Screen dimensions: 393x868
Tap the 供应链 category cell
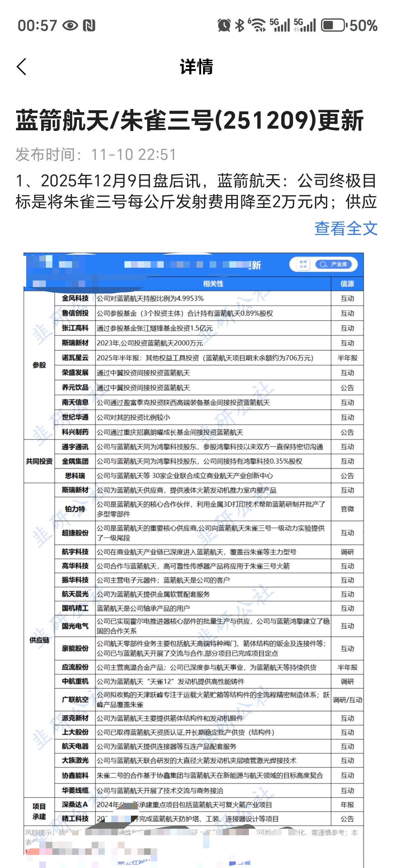pyautogui.click(x=39, y=640)
